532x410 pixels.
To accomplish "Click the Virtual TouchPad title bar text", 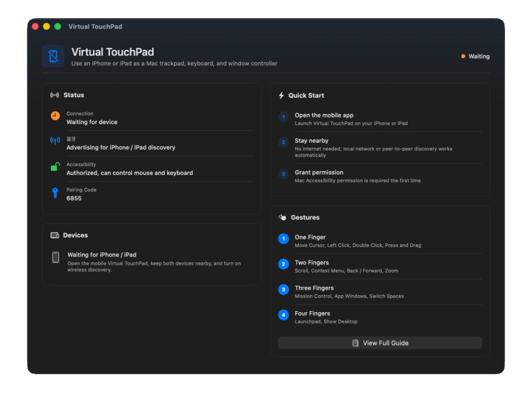I will 96,27.
